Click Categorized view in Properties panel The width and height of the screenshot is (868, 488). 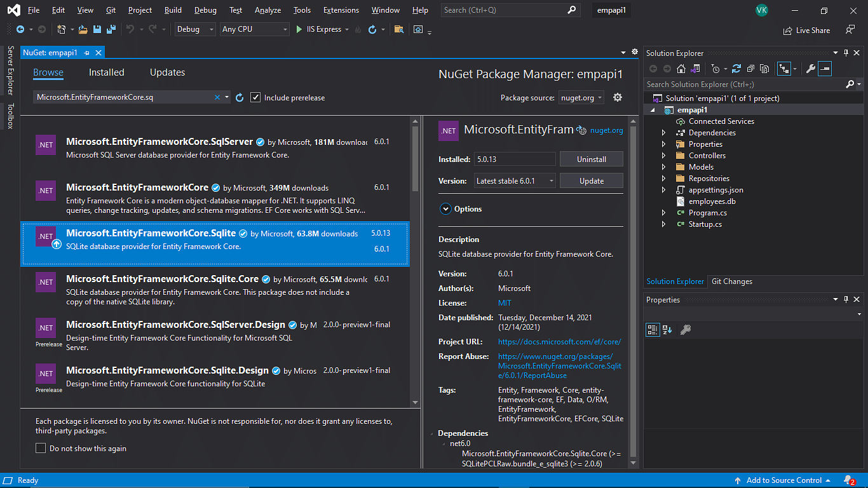(x=653, y=329)
